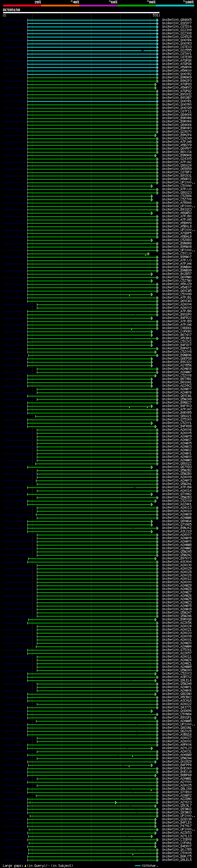This screenshot has height=868, width=197.
Task: Select the UniRef100_A5ARV4 label
Action: click(x=177, y=67)
